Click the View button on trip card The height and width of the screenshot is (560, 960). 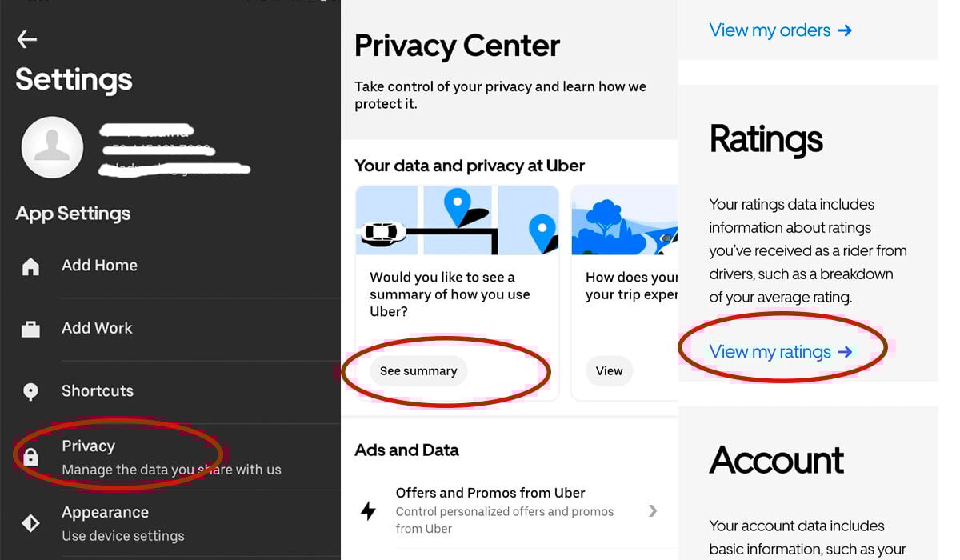(609, 370)
